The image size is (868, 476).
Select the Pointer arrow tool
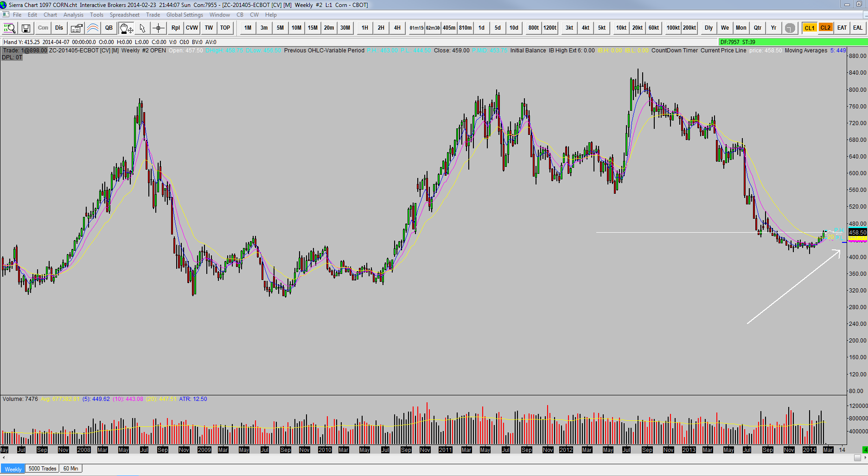coord(142,28)
